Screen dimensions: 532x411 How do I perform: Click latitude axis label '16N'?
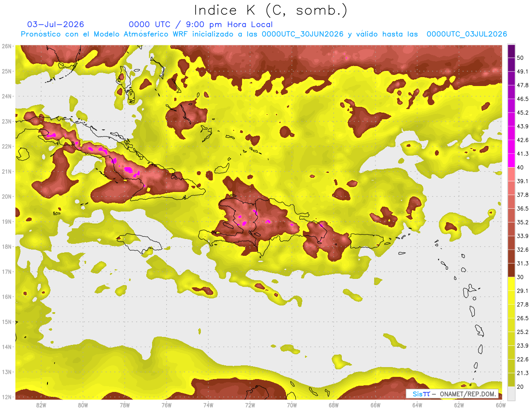pyautogui.click(x=7, y=297)
